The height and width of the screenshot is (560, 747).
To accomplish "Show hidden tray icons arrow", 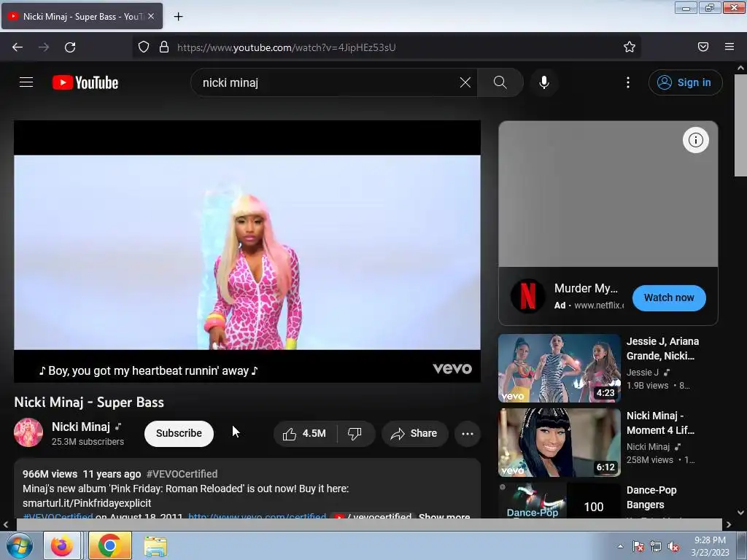I will tap(620, 546).
